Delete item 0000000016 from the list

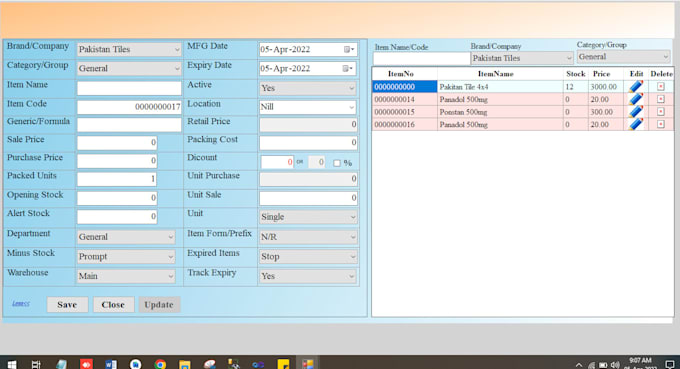[x=660, y=124]
